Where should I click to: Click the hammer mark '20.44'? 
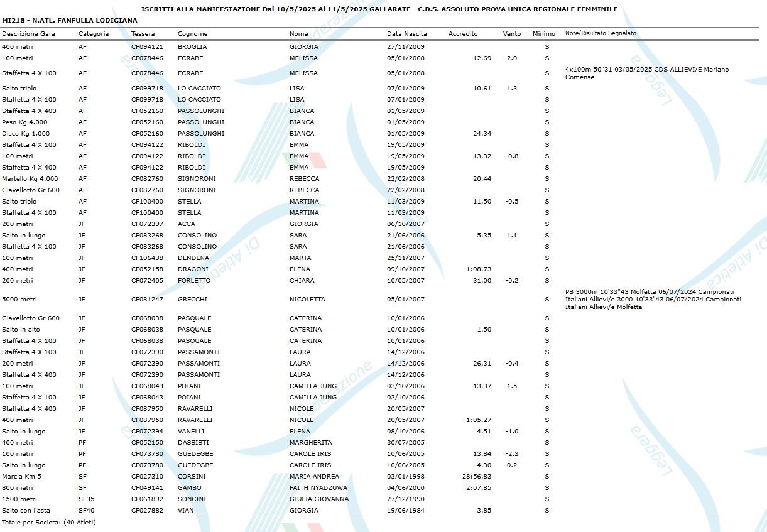(x=482, y=179)
